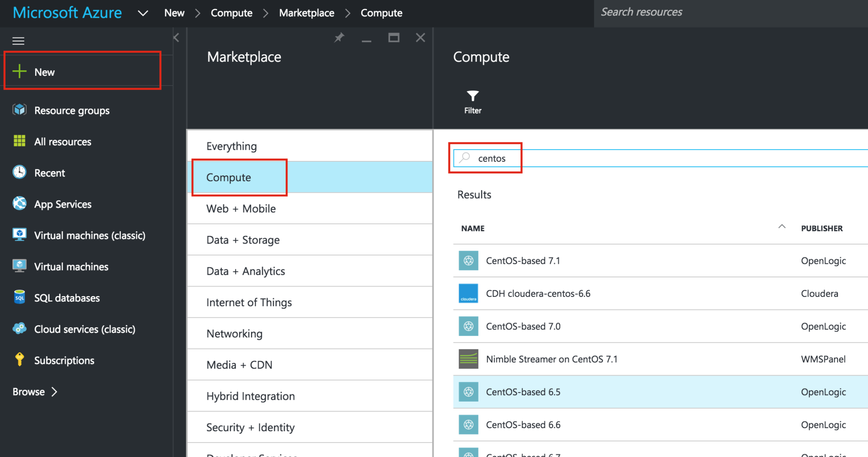
Task: Click the Cloudera logo next to CDH result
Action: click(468, 293)
